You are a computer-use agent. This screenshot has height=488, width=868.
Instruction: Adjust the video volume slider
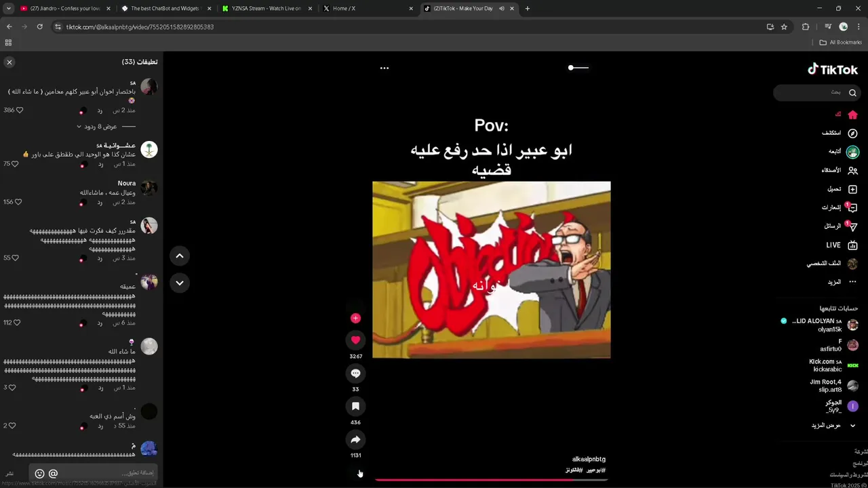(x=578, y=68)
